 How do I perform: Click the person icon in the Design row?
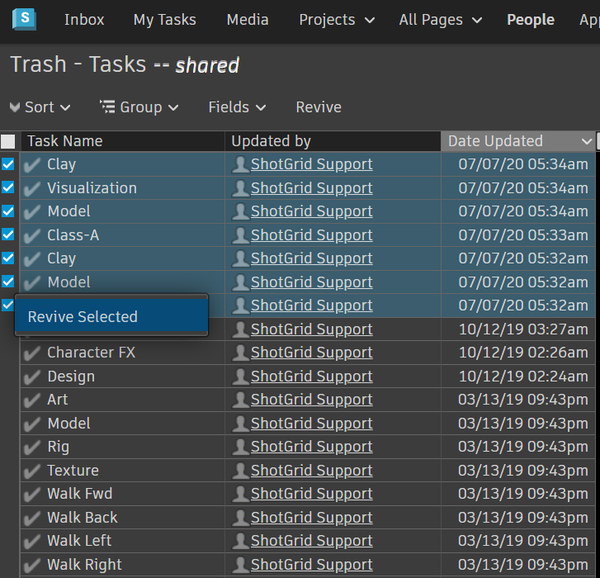point(240,377)
